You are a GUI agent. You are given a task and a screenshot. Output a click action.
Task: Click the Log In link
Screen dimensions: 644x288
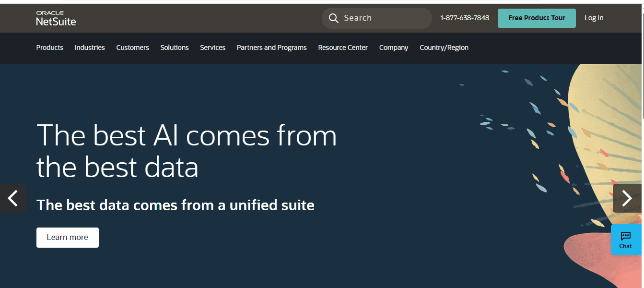(594, 18)
